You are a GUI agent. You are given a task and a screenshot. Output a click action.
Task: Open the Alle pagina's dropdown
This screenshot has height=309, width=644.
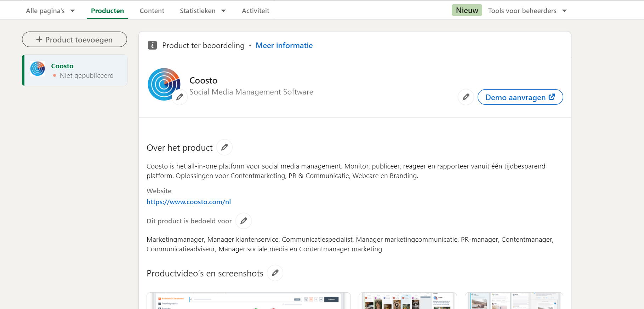[50, 11]
